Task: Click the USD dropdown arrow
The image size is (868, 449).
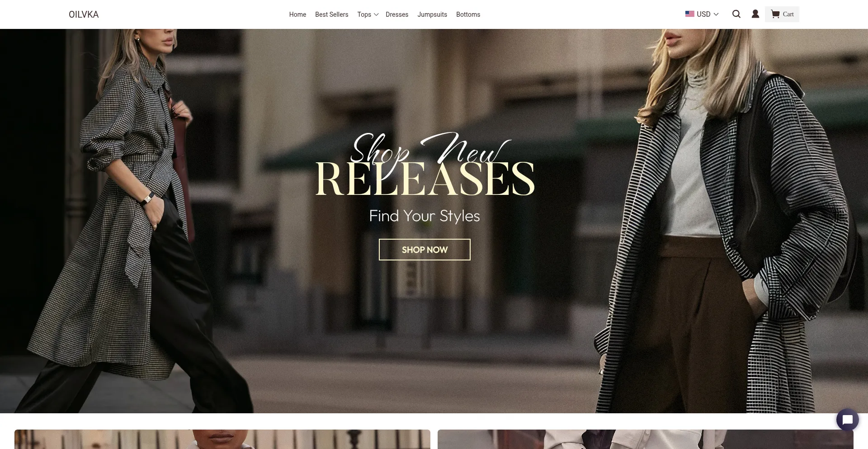Action: 716,14
